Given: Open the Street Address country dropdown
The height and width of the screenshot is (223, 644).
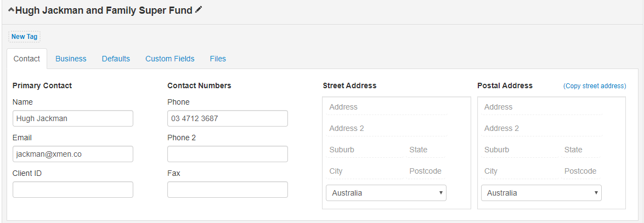Looking at the screenshot, I should point(386,193).
